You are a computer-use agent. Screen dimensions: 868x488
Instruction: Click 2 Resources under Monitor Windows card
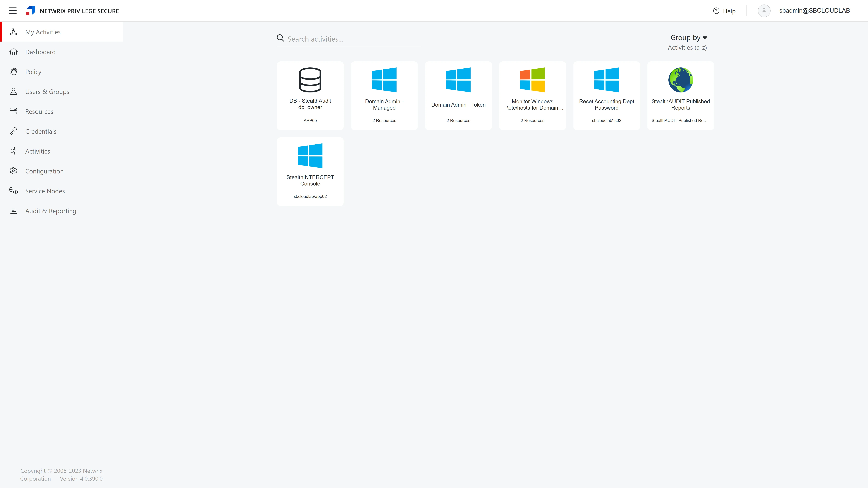click(532, 120)
